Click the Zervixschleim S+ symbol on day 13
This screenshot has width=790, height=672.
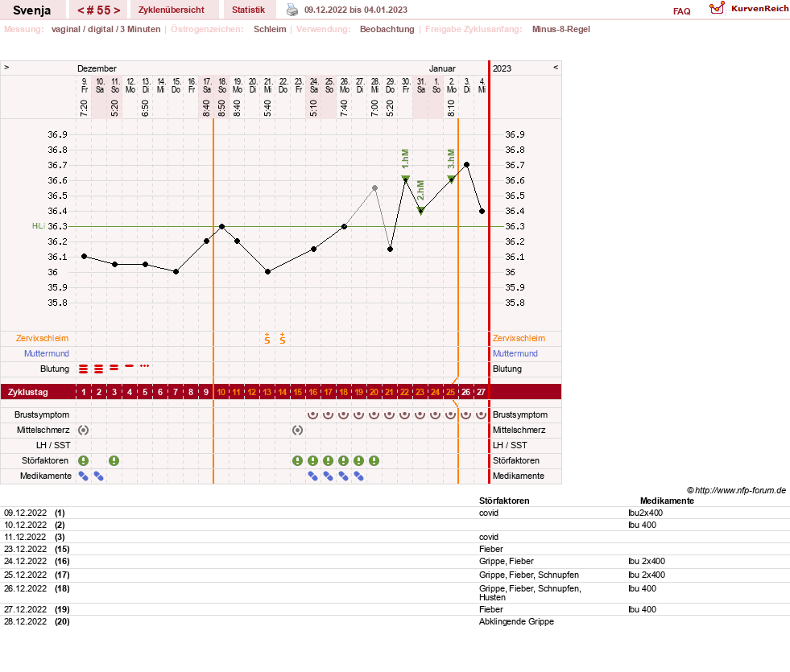click(267, 338)
